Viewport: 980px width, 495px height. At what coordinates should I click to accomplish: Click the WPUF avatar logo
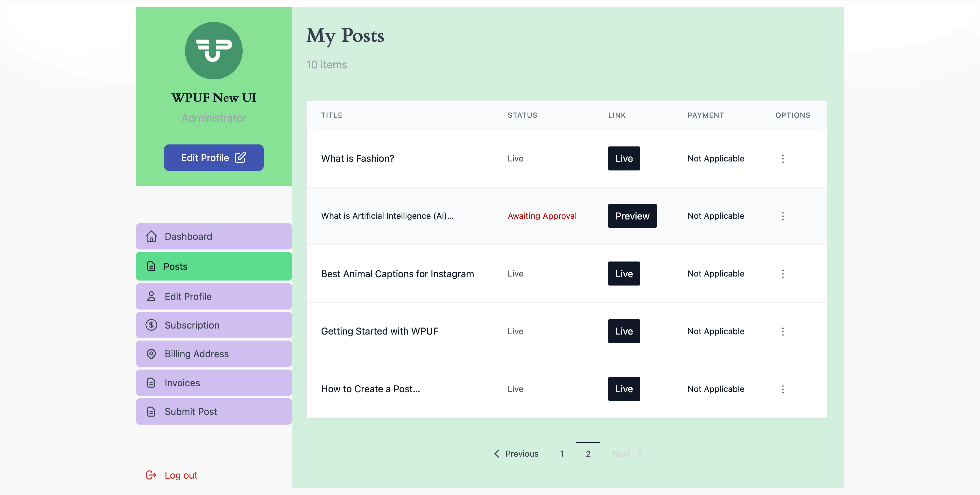213,51
